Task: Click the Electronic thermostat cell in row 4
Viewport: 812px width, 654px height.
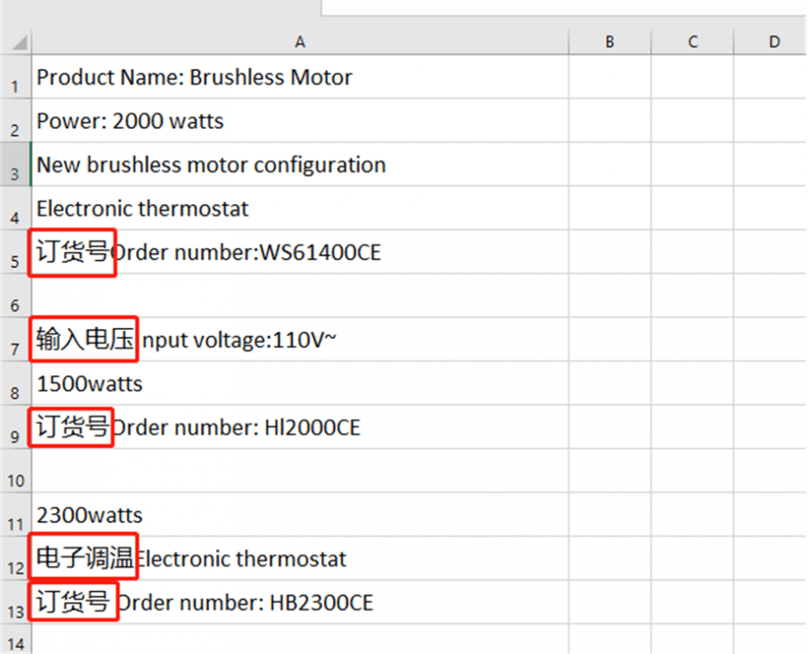Action: [300, 208]
